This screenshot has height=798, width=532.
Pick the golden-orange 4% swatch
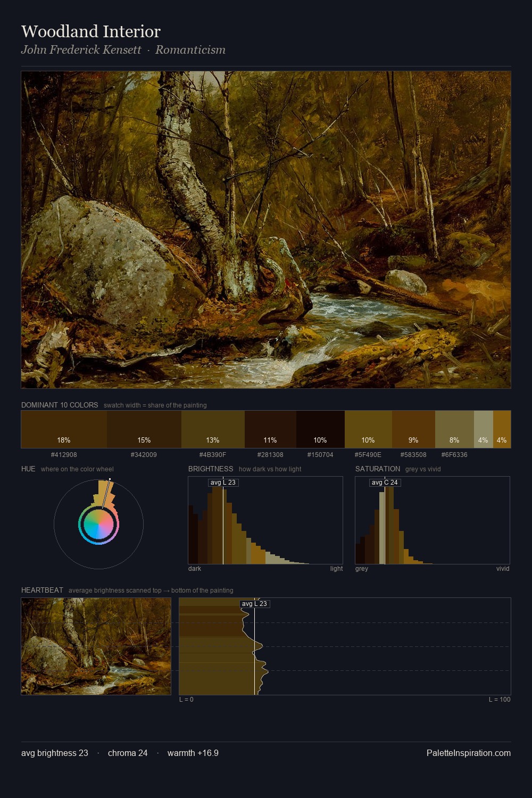pos(502,429)
